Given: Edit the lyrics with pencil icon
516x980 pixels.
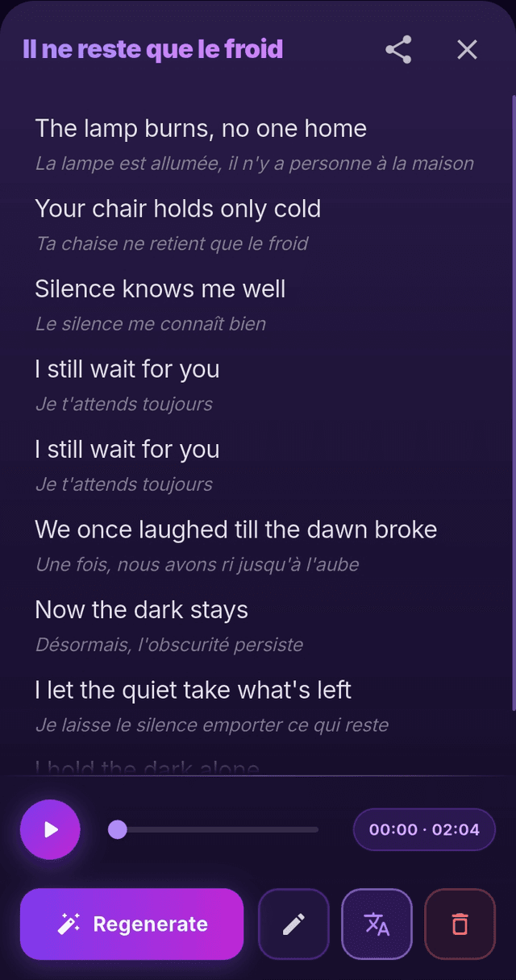Looking at the screenshot, I should click(293, 924).
